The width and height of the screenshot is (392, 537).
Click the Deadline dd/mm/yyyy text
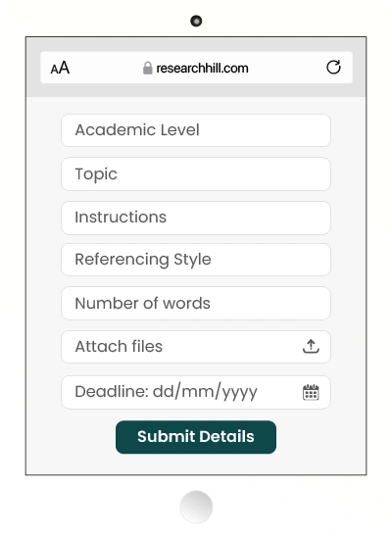(x=166, y=392)
